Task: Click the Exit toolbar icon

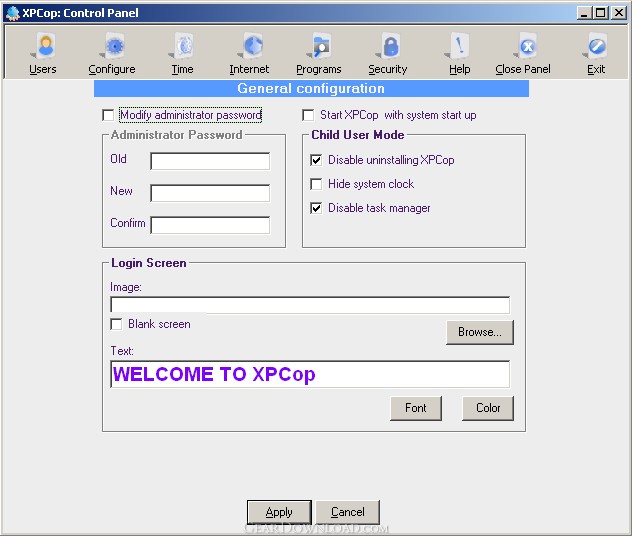Action: [596, 53]
